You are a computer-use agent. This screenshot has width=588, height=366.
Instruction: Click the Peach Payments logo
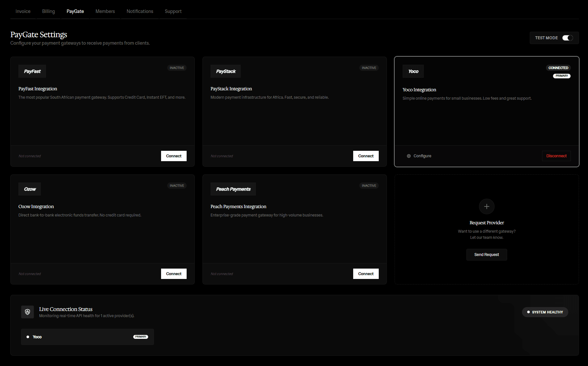tap(233, 189)
